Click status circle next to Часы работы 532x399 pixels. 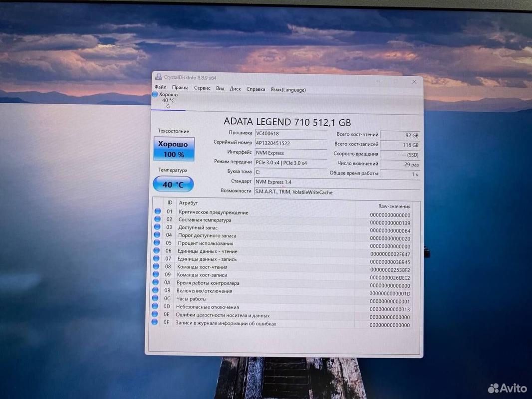click(155, 298)
